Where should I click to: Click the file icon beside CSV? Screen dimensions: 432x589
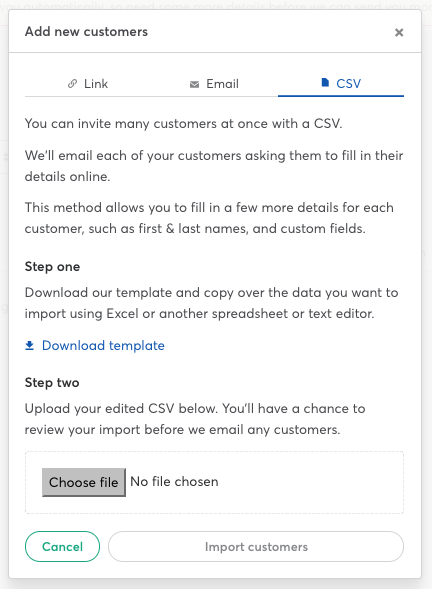325,83
